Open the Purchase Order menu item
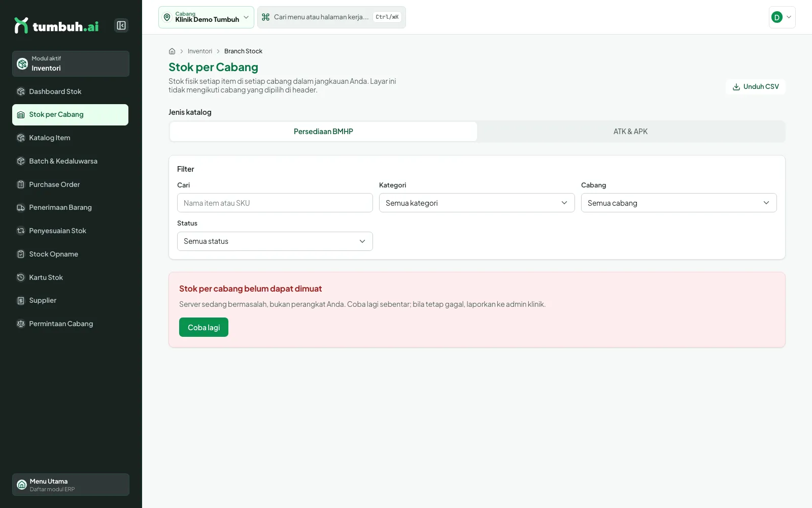812x508 pixels. [70, 184]
